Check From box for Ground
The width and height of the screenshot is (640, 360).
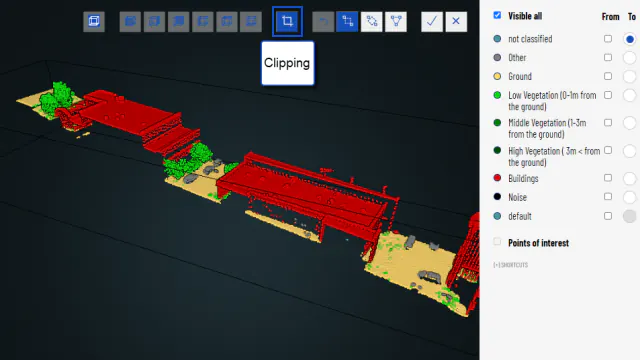(608, 76)
